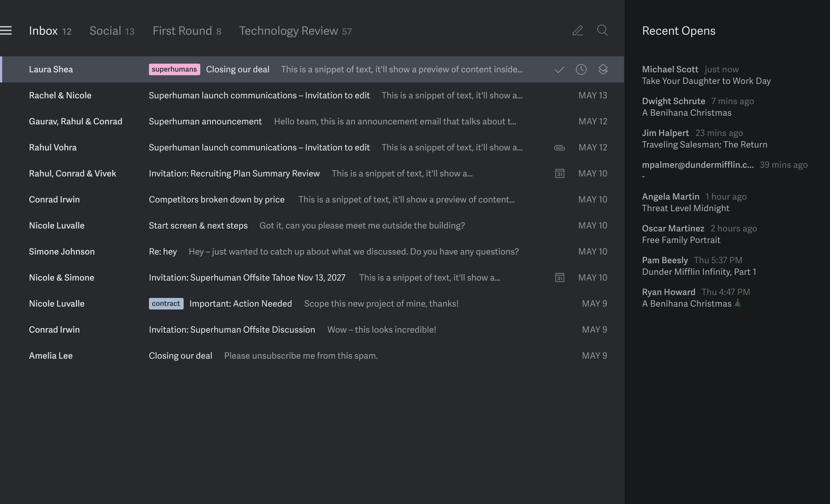Click snippet 'Scope this new project of mine, thanks!'
830x504 pixels.
[x=381, y=304]
